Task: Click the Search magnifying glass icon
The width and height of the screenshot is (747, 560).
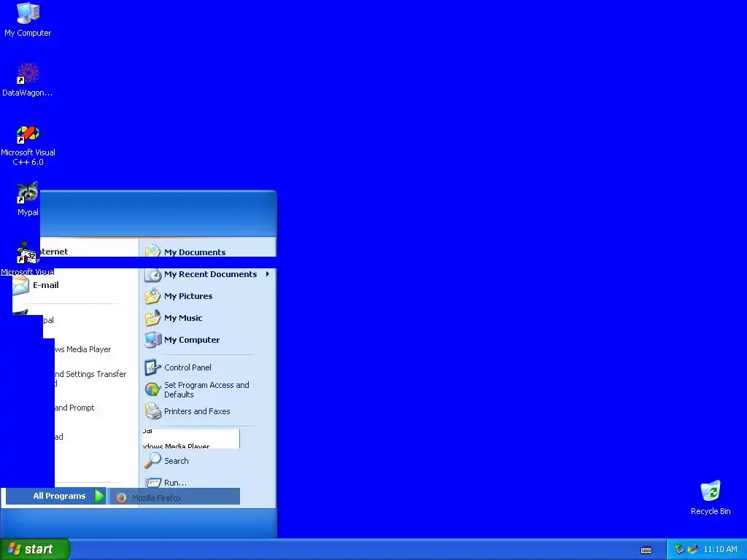Action: pos(153,461)
